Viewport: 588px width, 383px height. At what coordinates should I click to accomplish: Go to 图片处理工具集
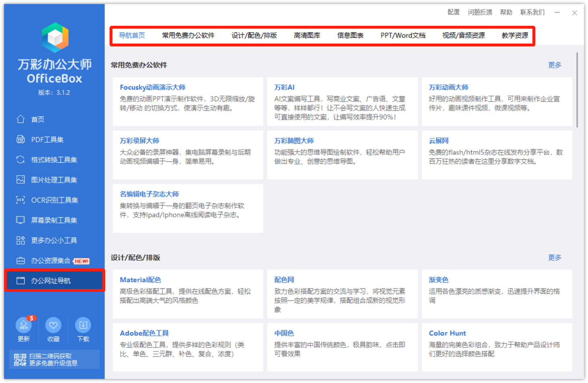point(54,179)
